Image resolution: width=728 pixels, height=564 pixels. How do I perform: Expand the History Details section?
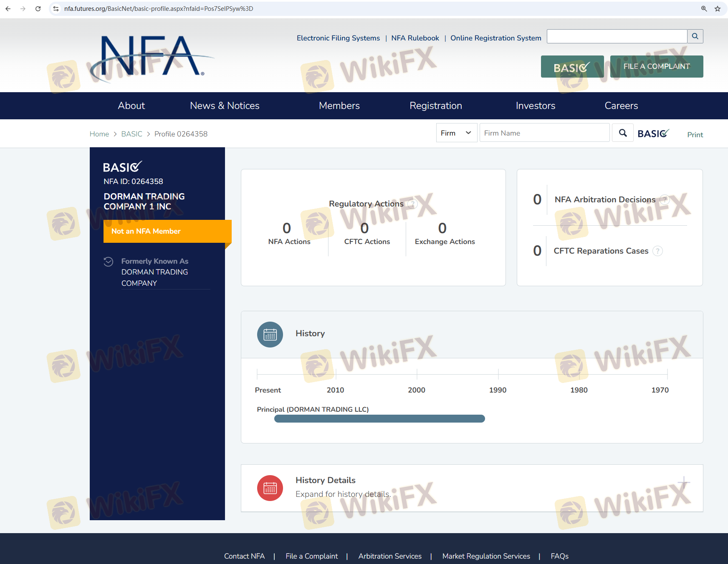684,483
